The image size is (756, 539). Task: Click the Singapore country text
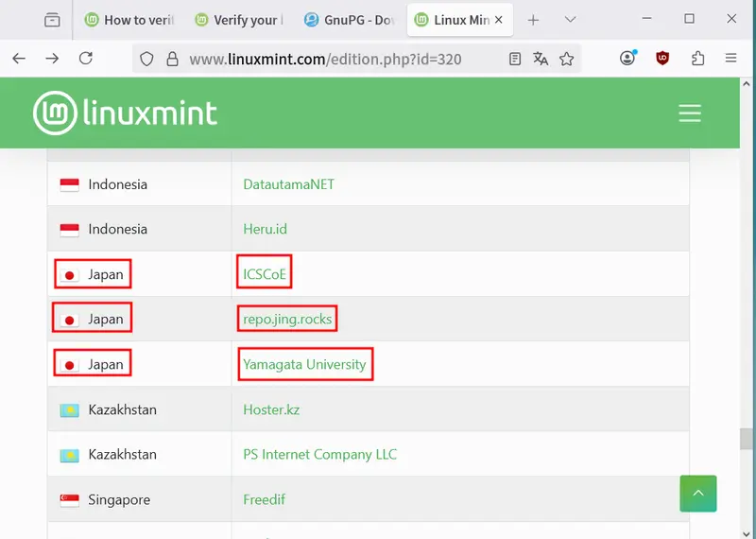pos(119,499)
